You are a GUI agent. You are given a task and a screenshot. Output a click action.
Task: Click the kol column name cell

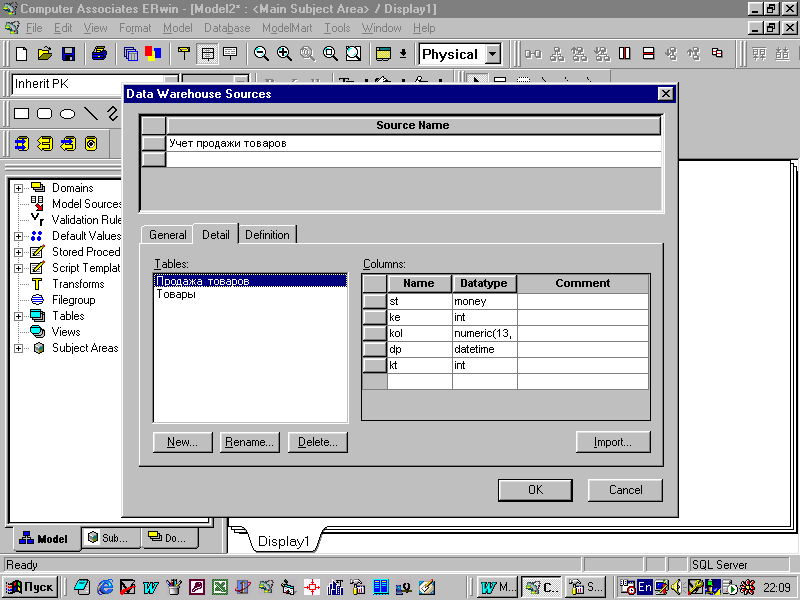(x=419, y=333)
